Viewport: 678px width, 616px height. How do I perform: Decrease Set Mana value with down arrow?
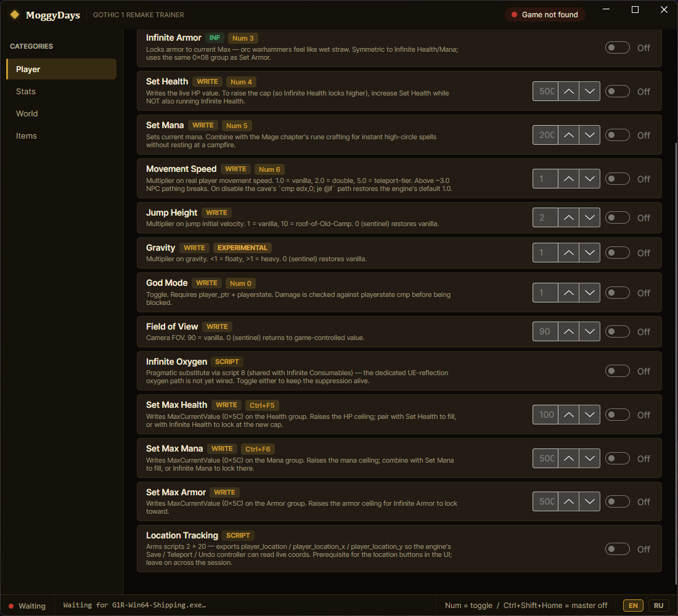(589, 135)
